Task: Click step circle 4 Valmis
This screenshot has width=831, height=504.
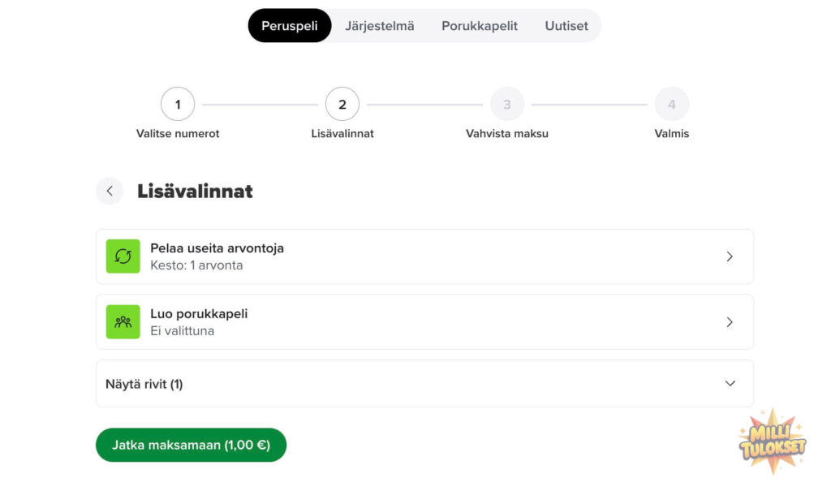Action: (x=671, y=104)
